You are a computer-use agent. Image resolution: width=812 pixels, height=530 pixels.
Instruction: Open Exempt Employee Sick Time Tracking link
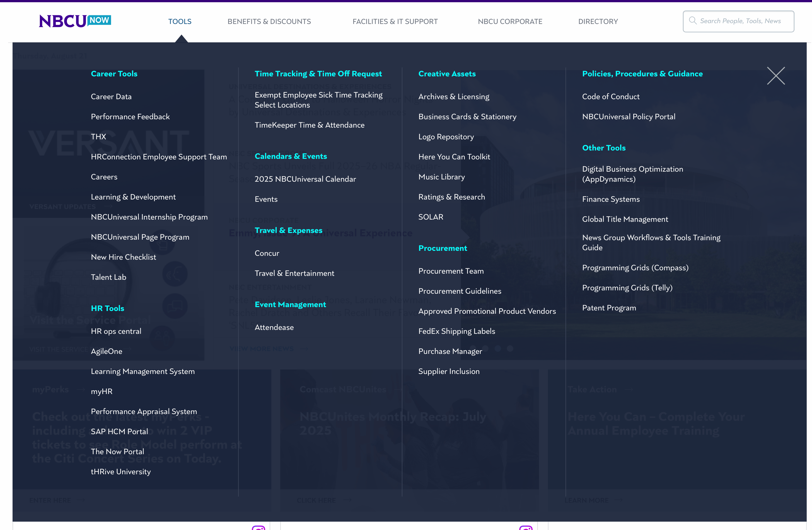click(x=319, y=100)
